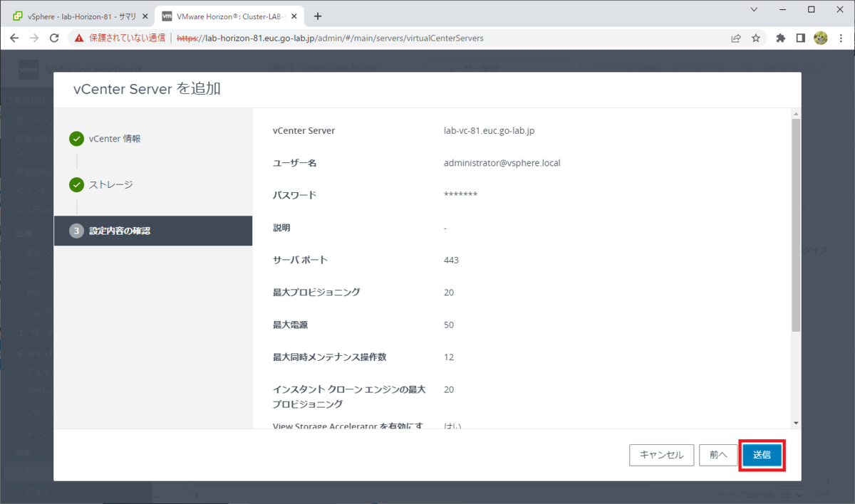Image resolution: width=855 pixels, height=504 pixels.
Task: Open the Chrome three-dot menu
Action: pyautogui.click(x=841, y=38)
